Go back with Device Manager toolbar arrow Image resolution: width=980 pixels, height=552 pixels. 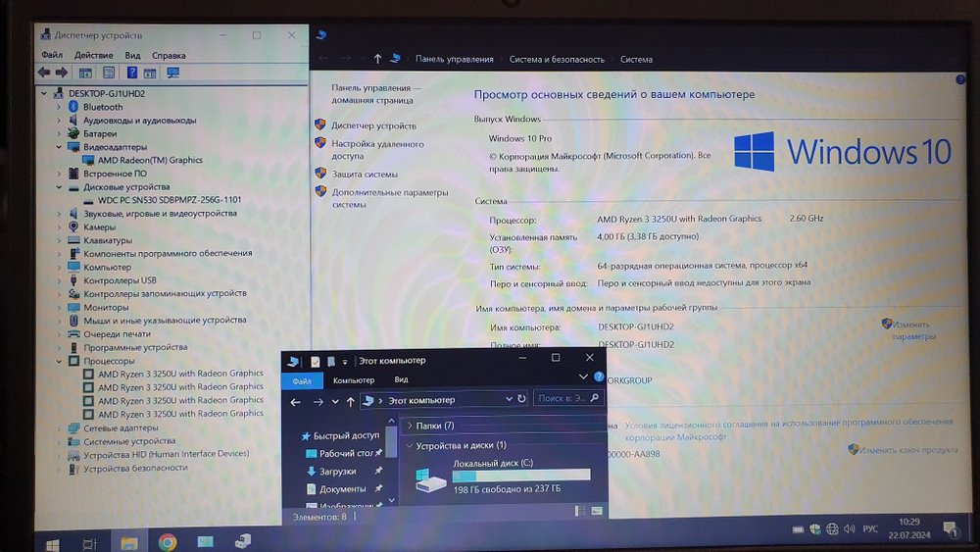tap(44, 73)
